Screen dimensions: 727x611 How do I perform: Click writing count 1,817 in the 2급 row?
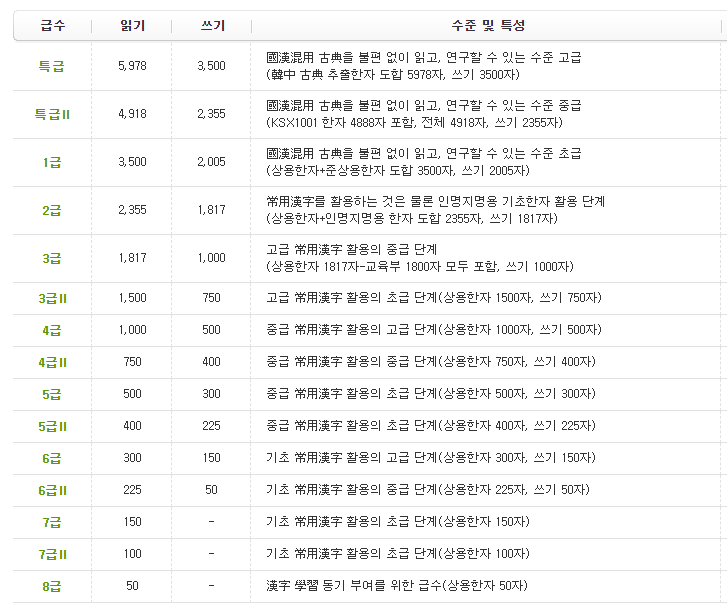coord(211,210)
